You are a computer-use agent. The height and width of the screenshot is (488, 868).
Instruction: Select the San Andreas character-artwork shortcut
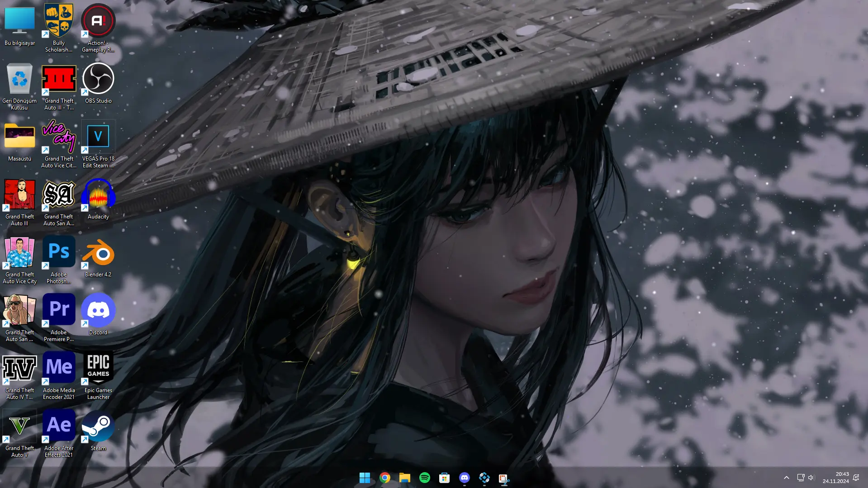(x=19, y=318)
